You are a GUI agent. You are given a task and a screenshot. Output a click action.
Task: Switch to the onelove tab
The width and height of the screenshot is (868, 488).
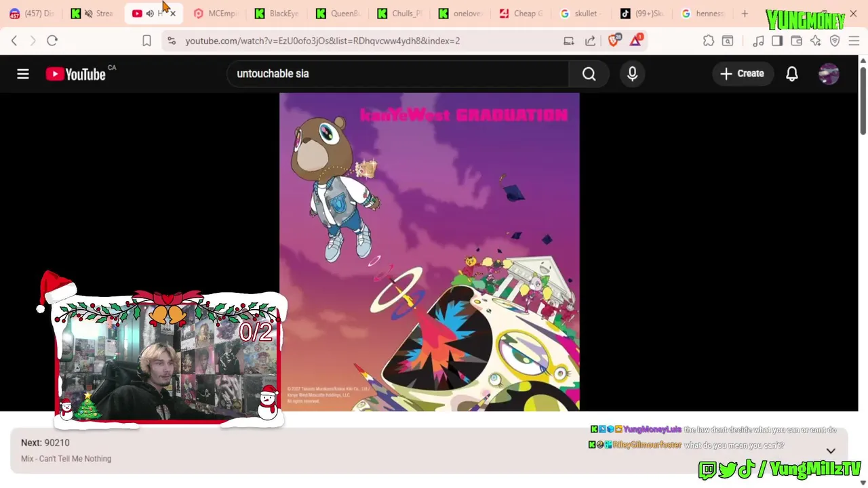[x=460, y=14]
